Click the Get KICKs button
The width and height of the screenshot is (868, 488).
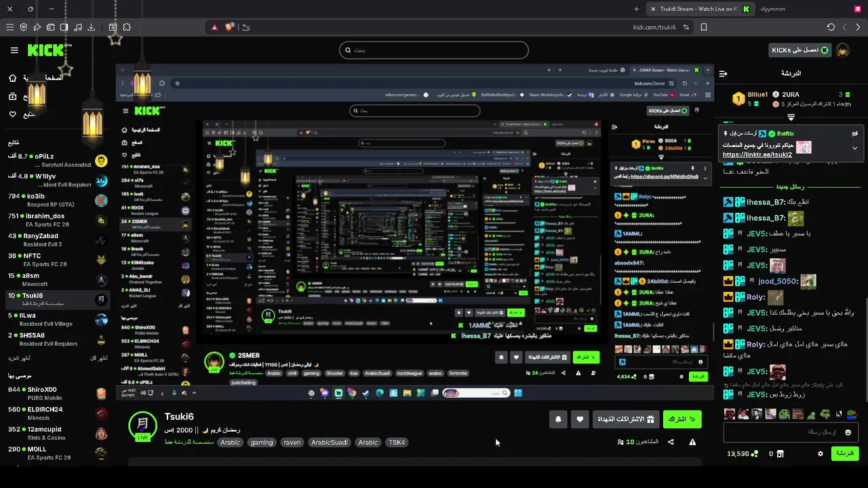pos(800,50)
